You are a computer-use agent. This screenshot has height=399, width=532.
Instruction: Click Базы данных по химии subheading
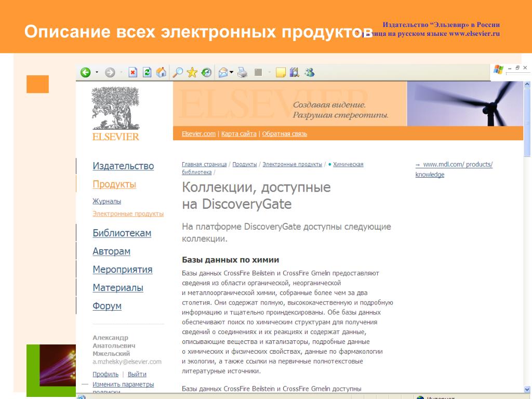click(230, 260)
